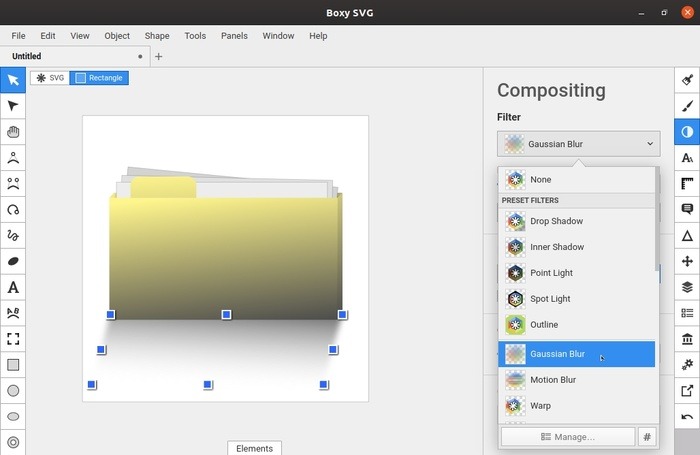Click the # button beside Manage

[647, 437]
